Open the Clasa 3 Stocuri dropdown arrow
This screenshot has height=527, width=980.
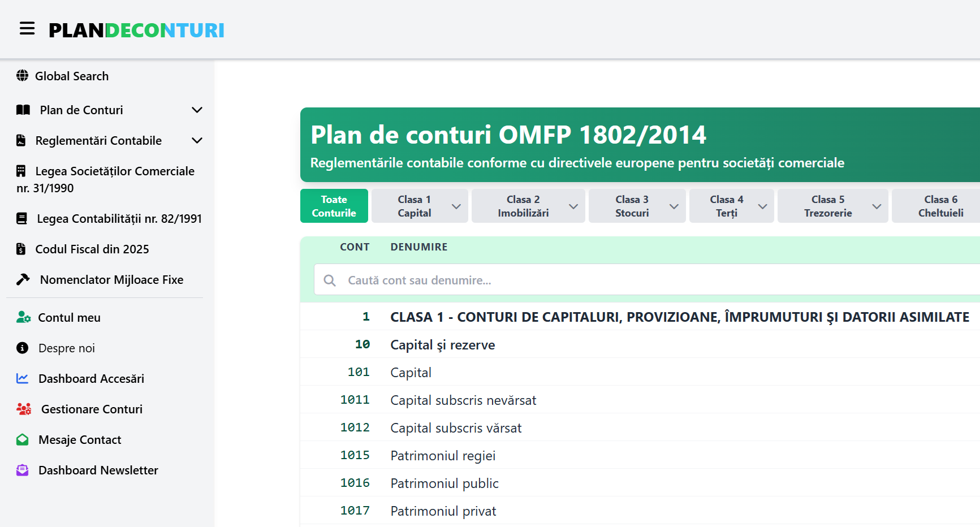coord(674,206)
